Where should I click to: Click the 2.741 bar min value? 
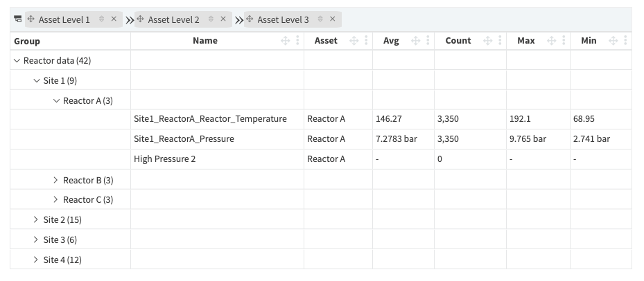[591, 139]
